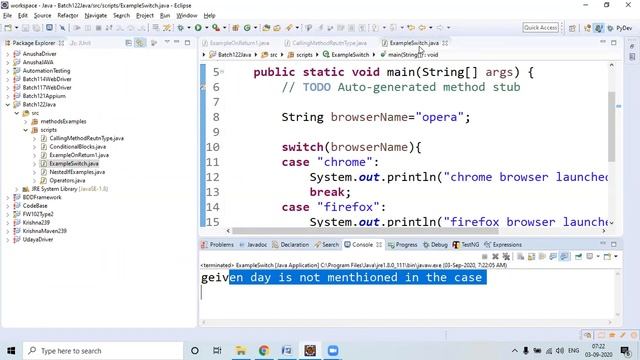Click the New file wizard icon
This screenshot has width=640, height=360.
point(8,28)
